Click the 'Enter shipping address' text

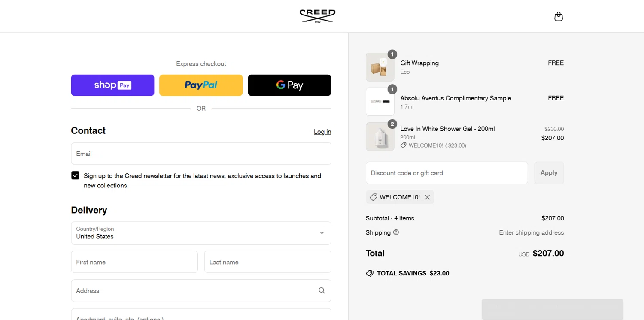pos(531,232)
